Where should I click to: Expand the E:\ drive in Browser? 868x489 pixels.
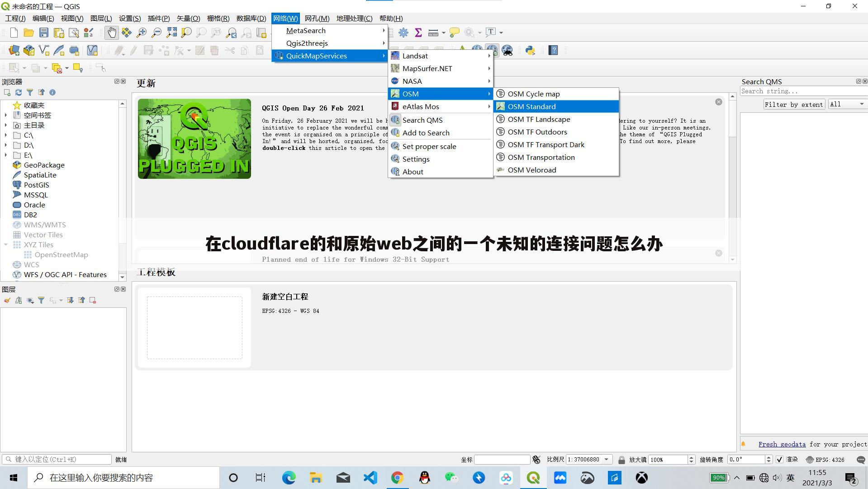tap(5, 155)
